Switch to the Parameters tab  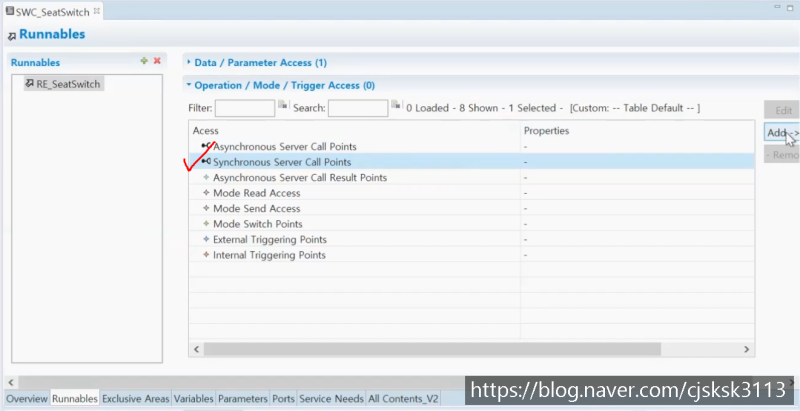[243, 398]
